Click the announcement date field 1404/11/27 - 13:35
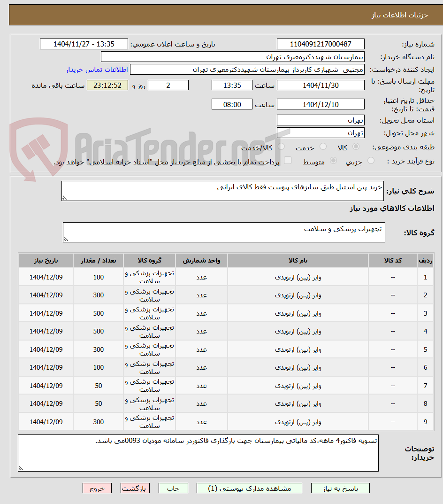Viewport: 443px width, 504px height. (84, 44)
